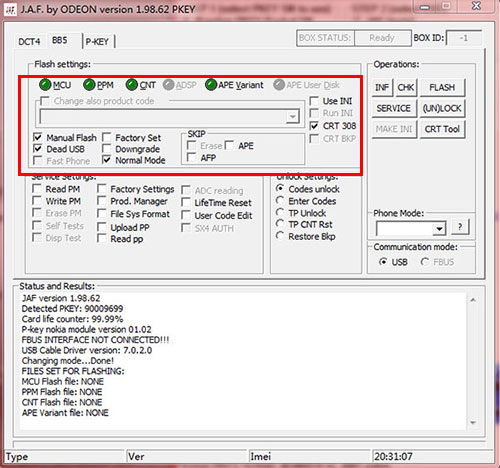This screenshot has height=468, width=500.
Task: Switch to the DCT4 tab
Action: (29, 42)
